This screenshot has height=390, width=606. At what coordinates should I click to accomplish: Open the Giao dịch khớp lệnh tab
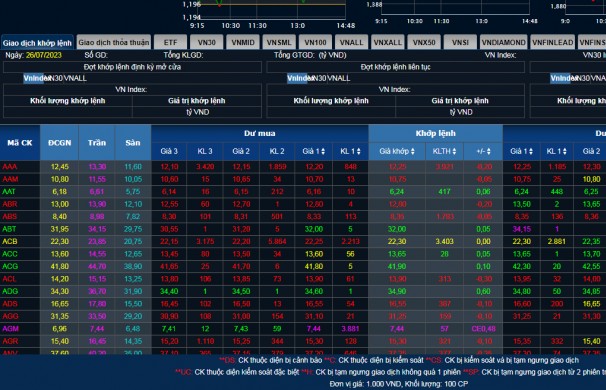(37, 43)
